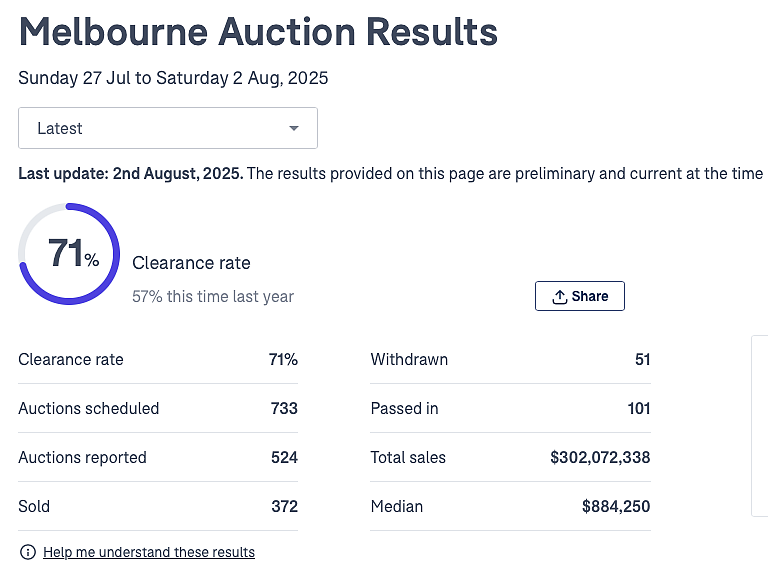Select the Withdrawn row value 51
The width and height of the screenshot is (768, 568).
tap(643, 359)
